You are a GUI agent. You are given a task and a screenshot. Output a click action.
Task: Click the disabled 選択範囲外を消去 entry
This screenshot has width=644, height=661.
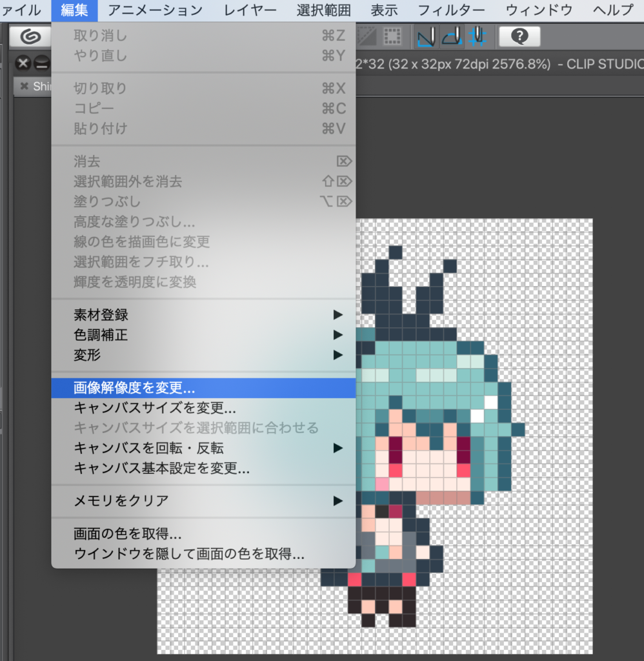click(203, 181)
